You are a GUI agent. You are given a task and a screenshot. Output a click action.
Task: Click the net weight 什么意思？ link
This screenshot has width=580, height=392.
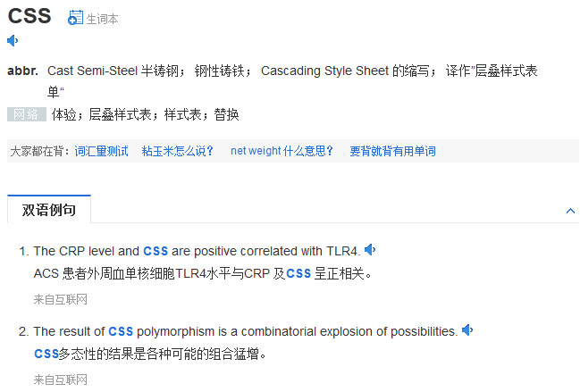pyautogui.click(x=282, y=151)
